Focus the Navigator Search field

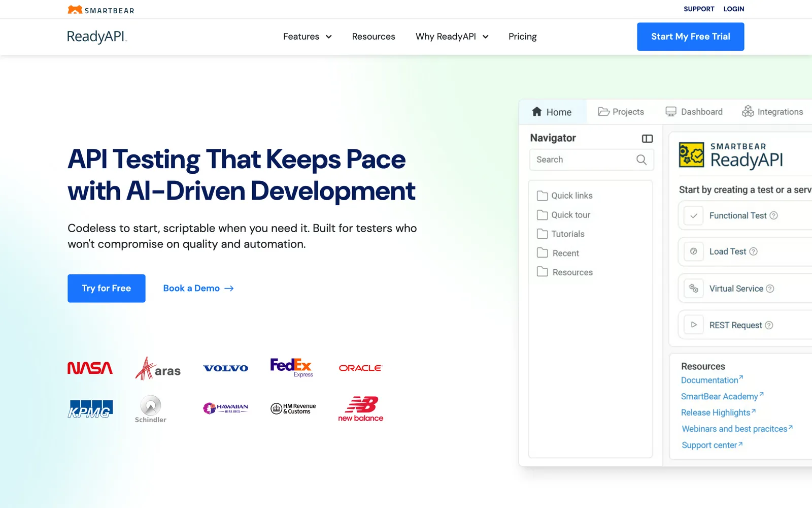click(591, 160)
